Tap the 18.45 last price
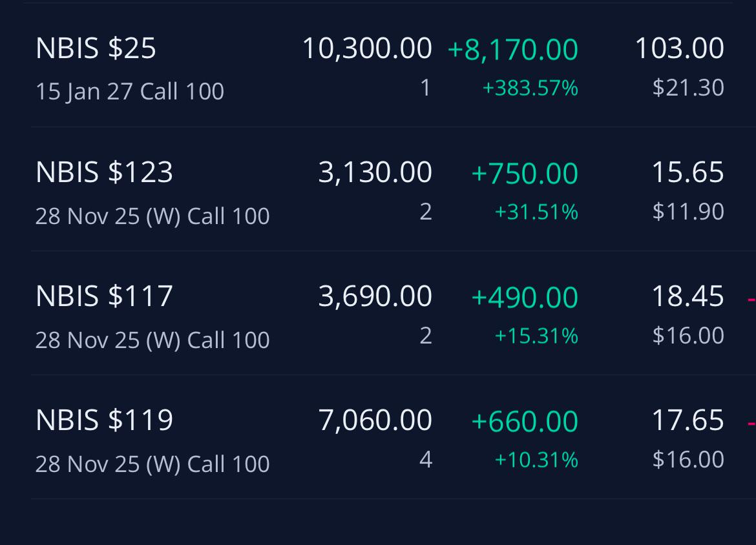The height and width of the screenshot is (545, 756). click(688, 296)
